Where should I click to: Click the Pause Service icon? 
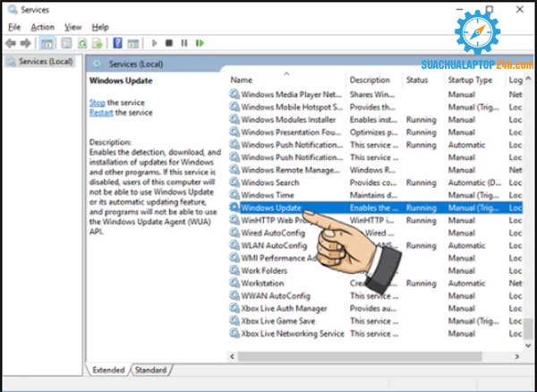coord(184,43)
